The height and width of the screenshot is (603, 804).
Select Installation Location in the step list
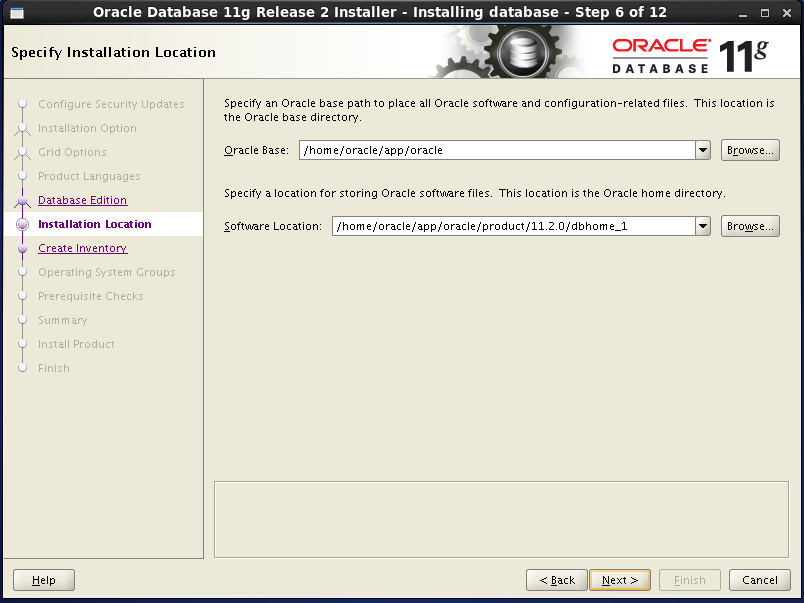tap(94, 225)
